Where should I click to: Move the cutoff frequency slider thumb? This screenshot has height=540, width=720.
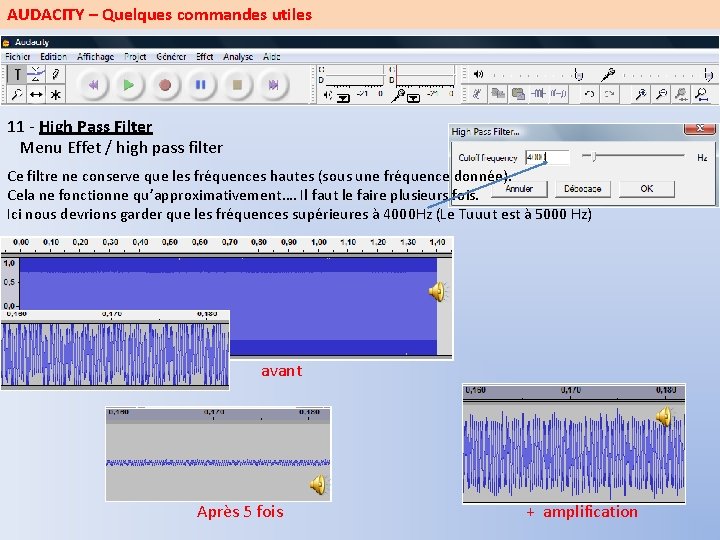594,157
